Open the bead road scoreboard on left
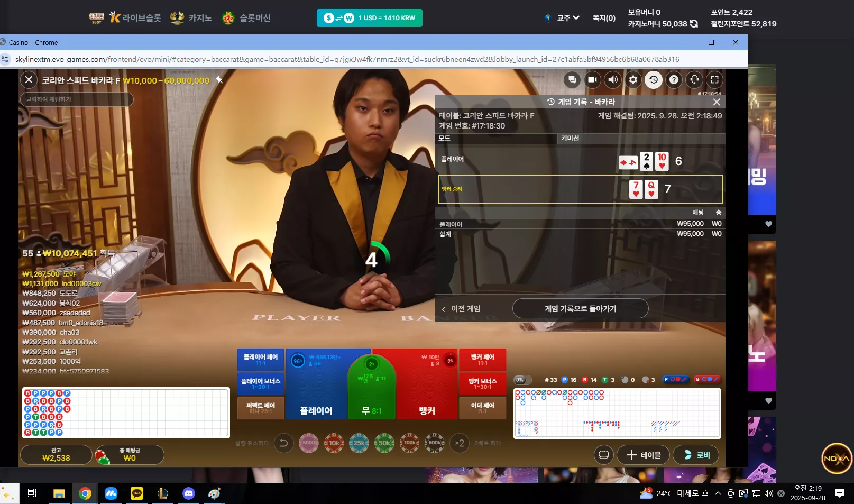The image size is (854, 504). pyautogui.click(x=126, y=413)
